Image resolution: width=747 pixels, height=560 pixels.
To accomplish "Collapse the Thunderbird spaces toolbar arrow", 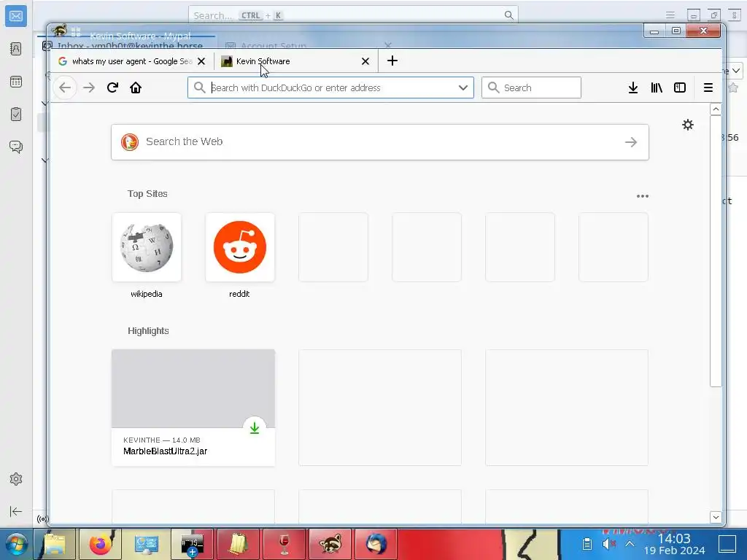I will pos(16,511).
